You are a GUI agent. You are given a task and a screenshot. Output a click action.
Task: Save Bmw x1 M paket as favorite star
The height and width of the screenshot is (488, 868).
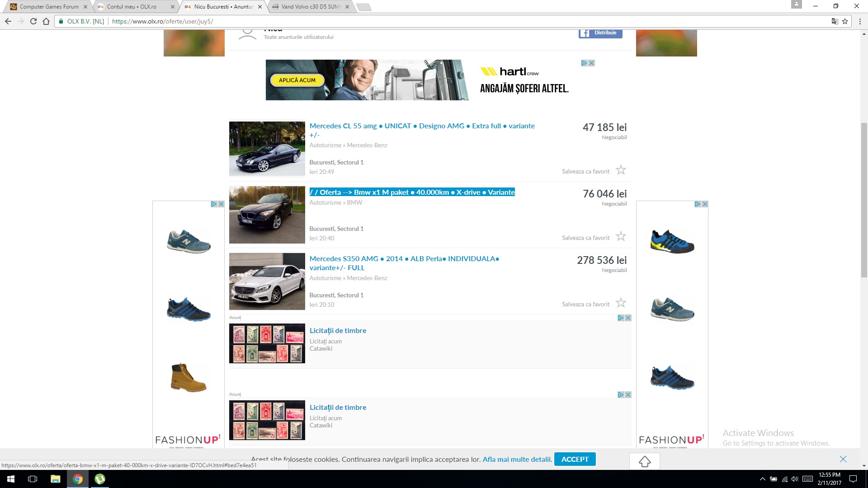621,236
